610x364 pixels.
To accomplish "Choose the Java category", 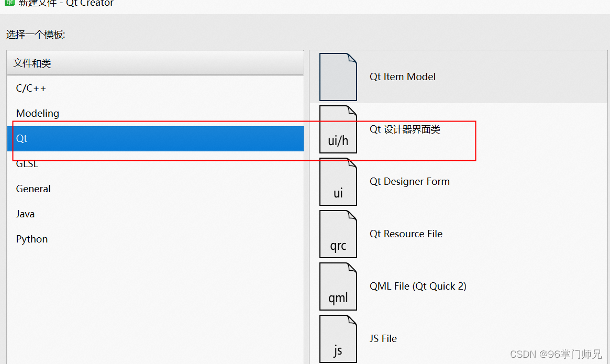I will (x=25, y=214).
